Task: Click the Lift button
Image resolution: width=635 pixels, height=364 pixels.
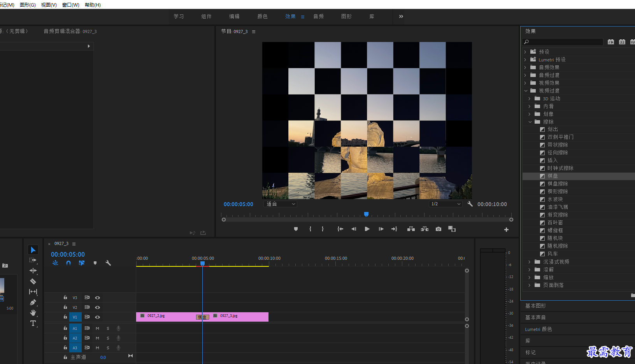Action: click(x=411, y=229)
